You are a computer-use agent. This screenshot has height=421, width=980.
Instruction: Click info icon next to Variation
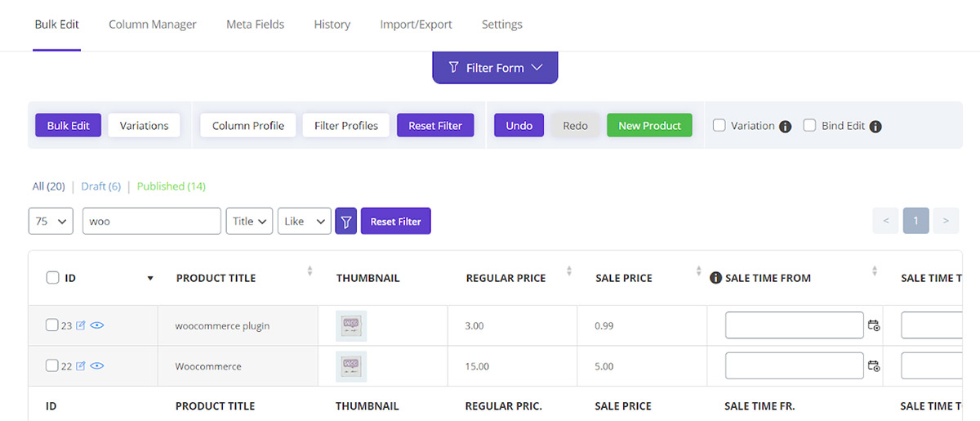click(x=785, y=127)
